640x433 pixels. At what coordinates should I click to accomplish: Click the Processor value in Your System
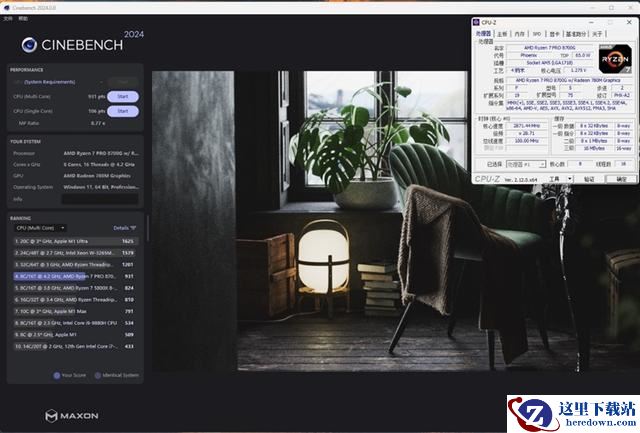pos(101,153)
